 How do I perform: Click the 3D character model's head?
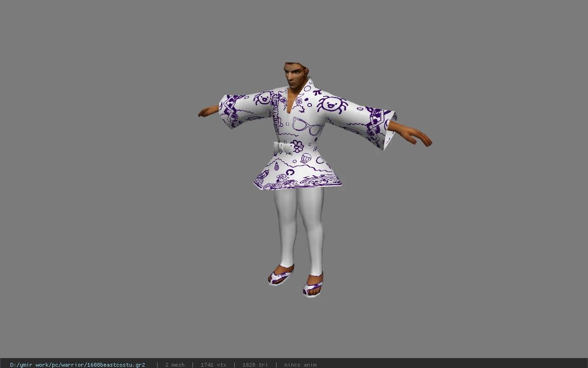296,75
